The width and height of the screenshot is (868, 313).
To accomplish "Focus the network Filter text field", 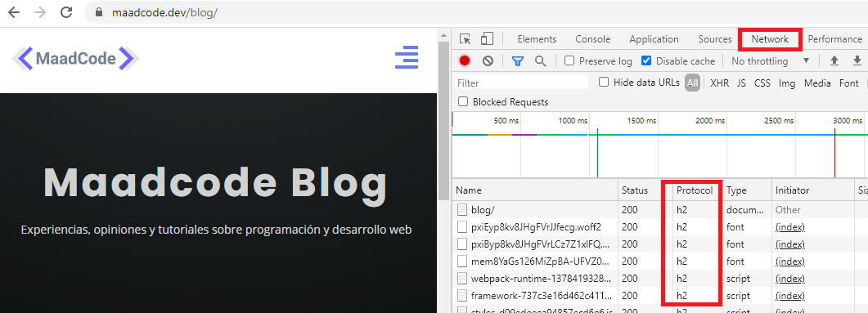I will point(521,83).
